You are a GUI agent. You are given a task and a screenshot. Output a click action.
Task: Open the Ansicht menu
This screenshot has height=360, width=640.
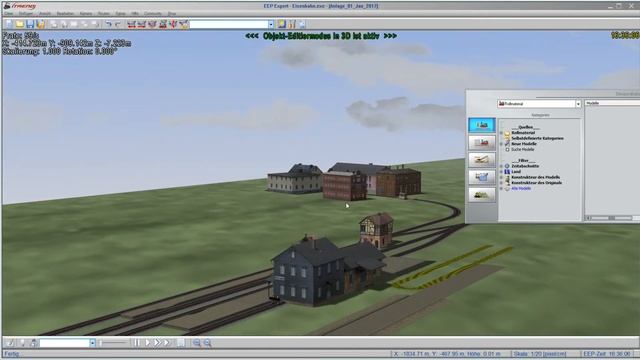[x=45, y=13]
